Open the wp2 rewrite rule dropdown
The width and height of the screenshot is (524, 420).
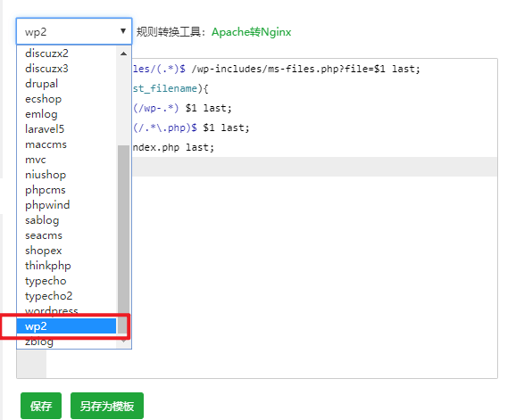click(74, 31)
